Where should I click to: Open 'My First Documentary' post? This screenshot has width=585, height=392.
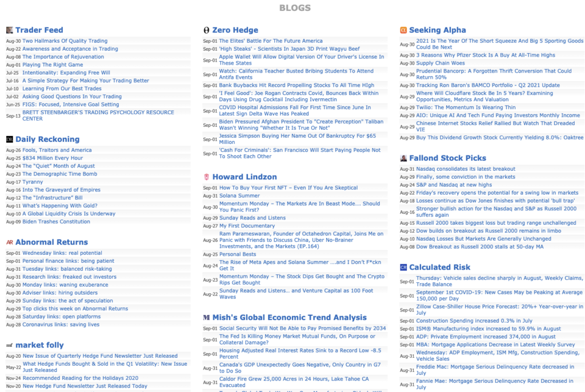pyautogui.click(x=247, y=226)
